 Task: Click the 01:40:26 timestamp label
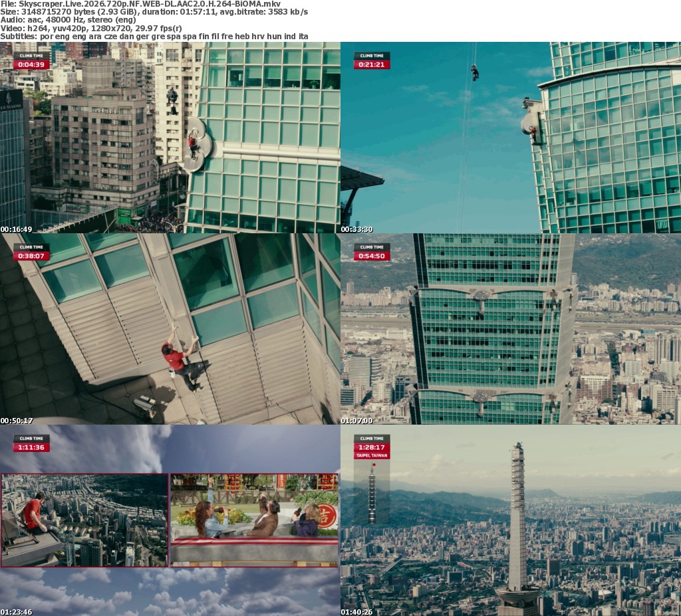point(357,612)
